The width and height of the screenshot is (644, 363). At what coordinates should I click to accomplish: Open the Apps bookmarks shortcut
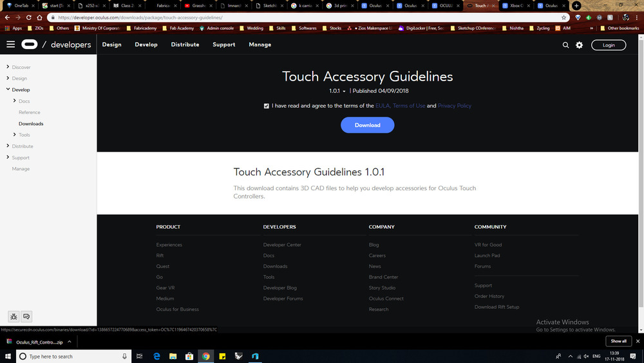13,28
